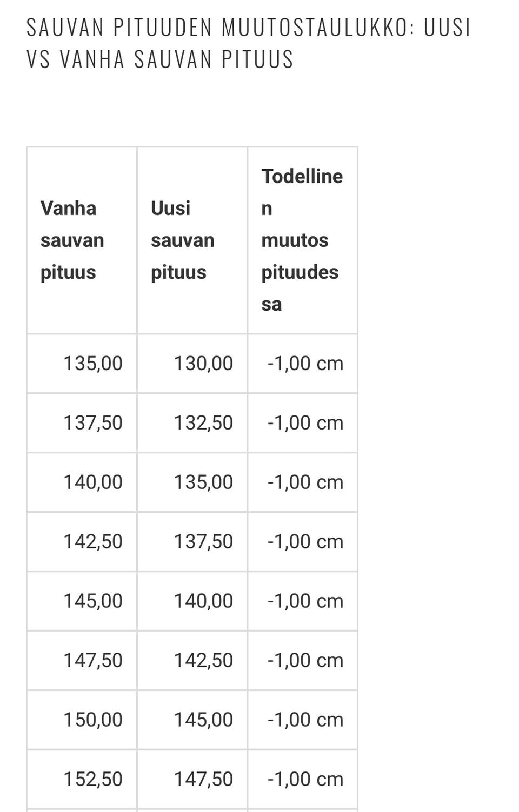Click the 152,50 old length cell
519x812 pixels.
(93, 779)
